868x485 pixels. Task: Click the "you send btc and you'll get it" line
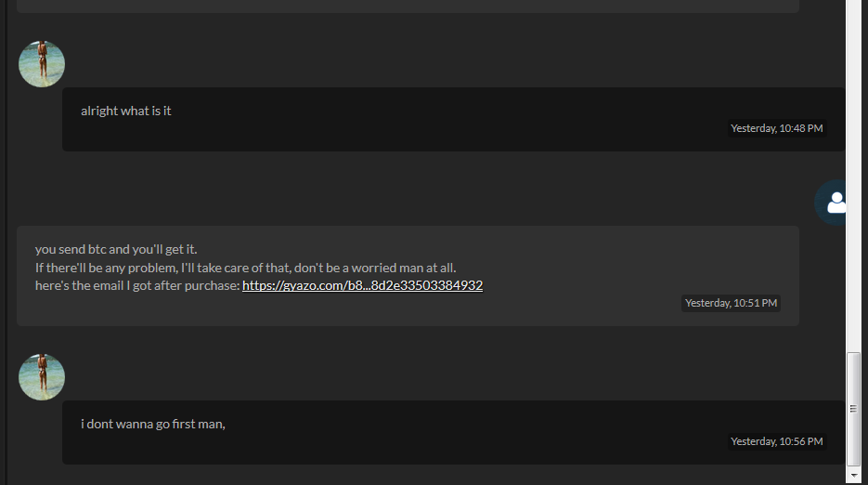(x=116, y=249)
